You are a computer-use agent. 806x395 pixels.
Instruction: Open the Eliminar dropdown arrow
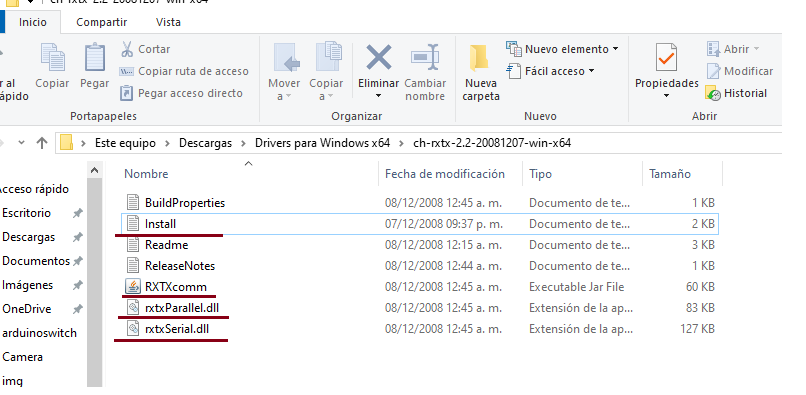(378, 96)
